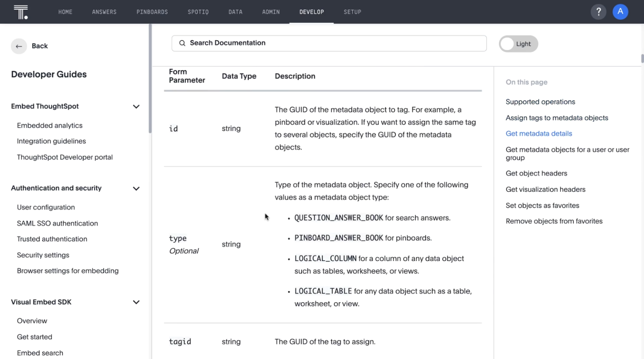Click the id parameter cell
644x359 pixels.
173,129
